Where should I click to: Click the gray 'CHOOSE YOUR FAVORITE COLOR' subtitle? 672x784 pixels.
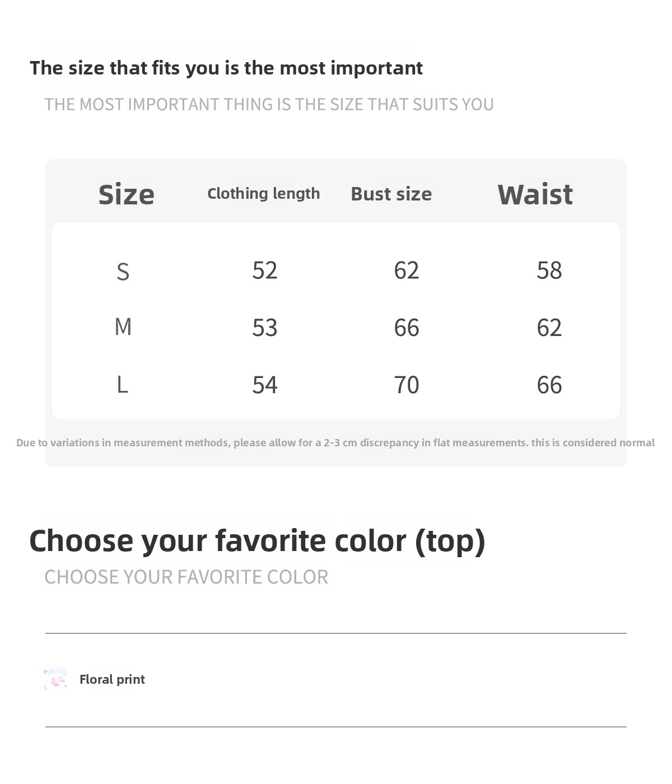tap(186, 577)
